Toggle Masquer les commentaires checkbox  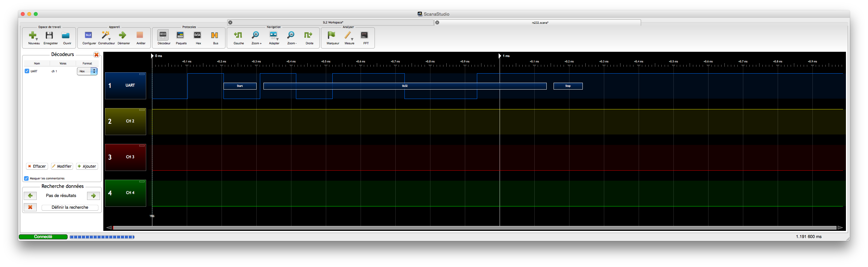26,178
